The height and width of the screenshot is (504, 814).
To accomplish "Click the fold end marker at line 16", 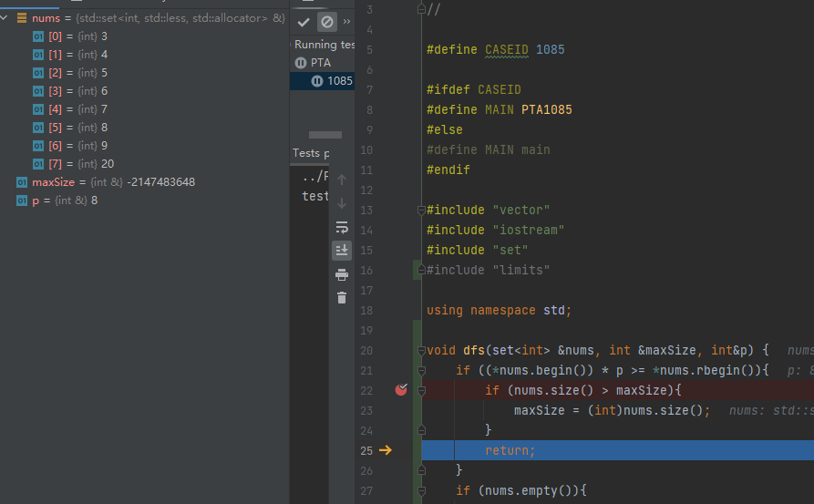I will click(421, 270).
